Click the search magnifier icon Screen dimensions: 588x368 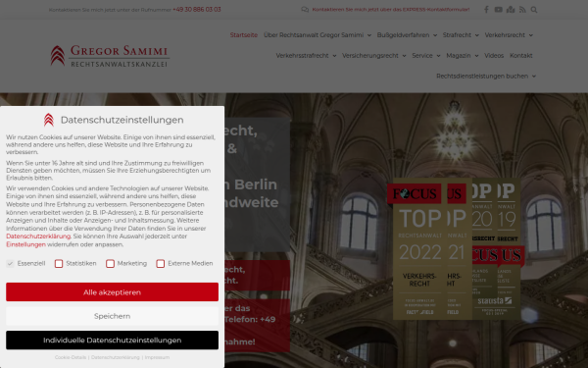[x=534, y=10]
